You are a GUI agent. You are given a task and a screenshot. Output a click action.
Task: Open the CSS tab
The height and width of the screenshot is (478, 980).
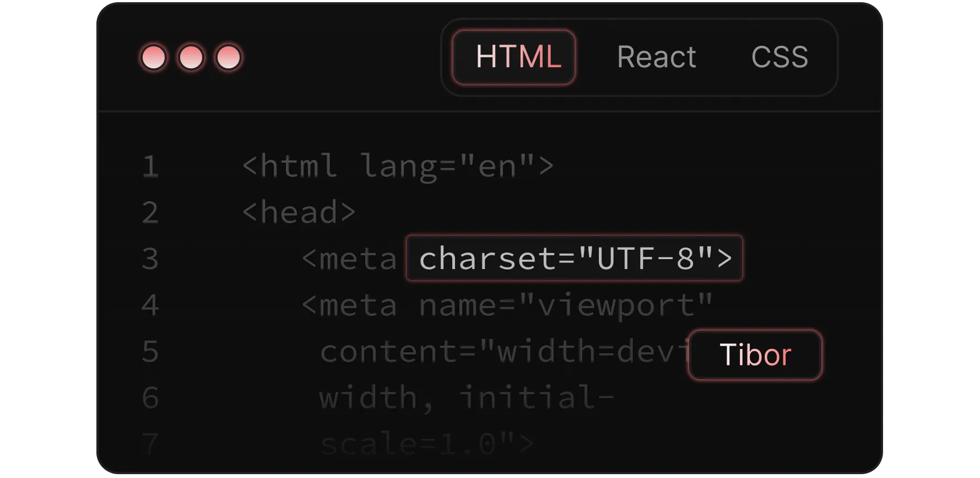tap(779, 57)
